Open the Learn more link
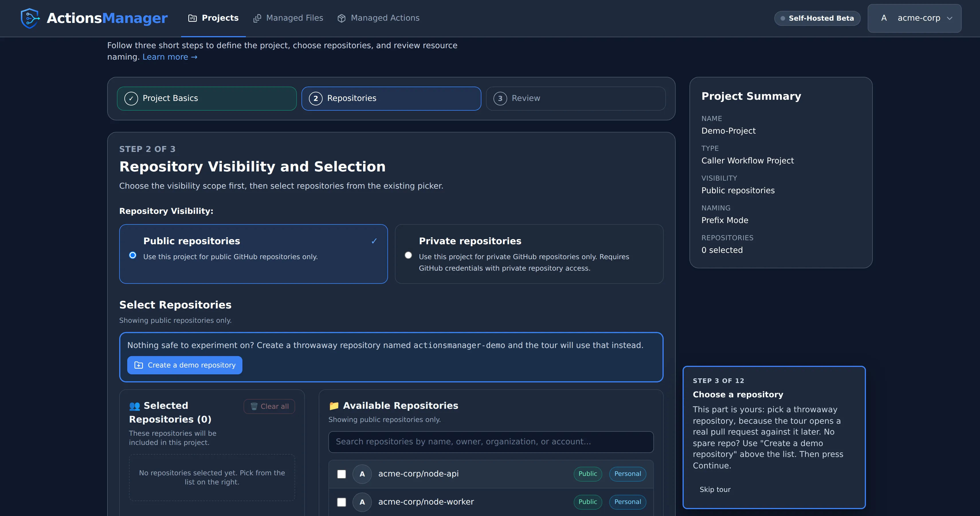The height and width of the screenshot is (516, 980). 170,57
